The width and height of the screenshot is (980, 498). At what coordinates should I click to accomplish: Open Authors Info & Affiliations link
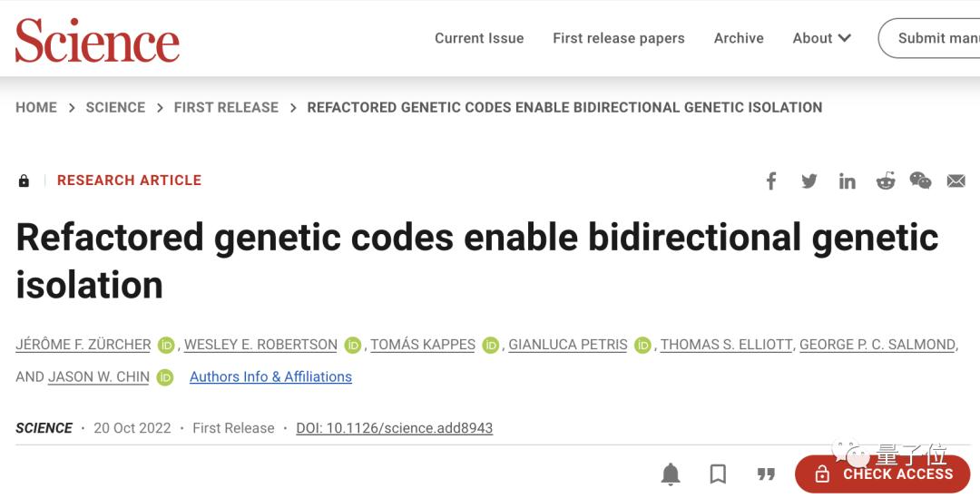coord(270,376)
